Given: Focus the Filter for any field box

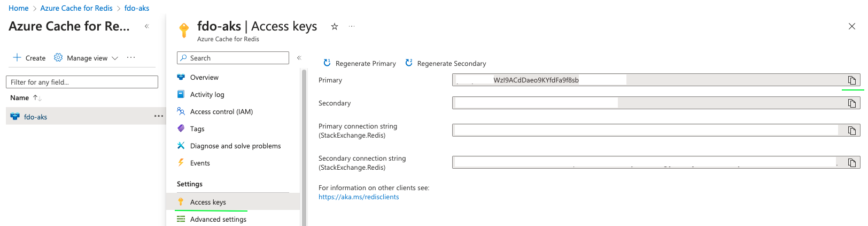Looking at the screenshot, I should (82, 82).
